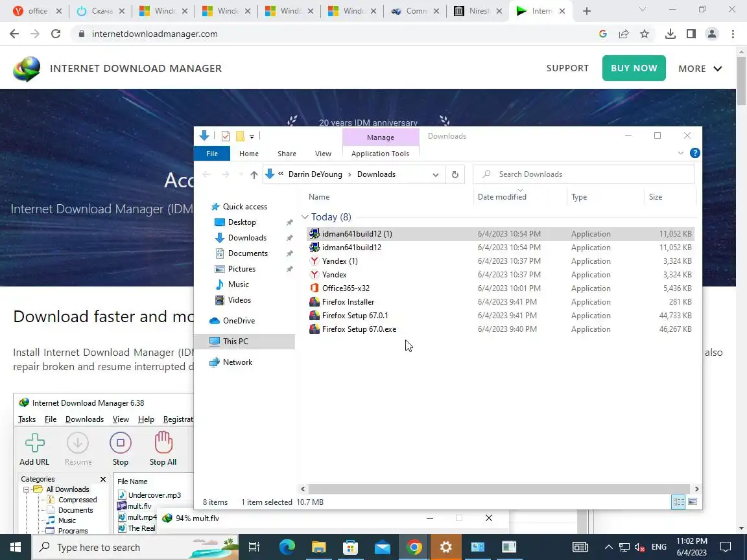Open the File tab in Explorer
The height and width of the screenshot is (560, 747).
pyautogui.click(x=212, y=154)
